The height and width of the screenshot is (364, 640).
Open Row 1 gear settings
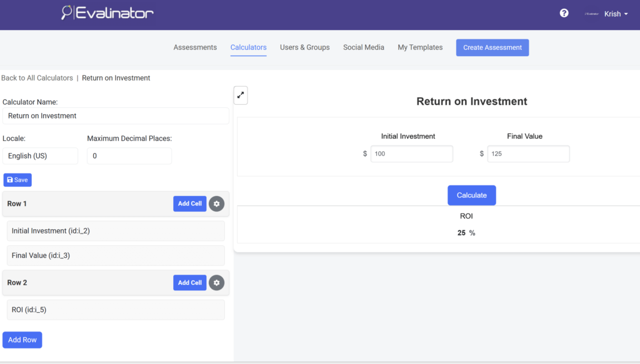click(x=216, y=204)
